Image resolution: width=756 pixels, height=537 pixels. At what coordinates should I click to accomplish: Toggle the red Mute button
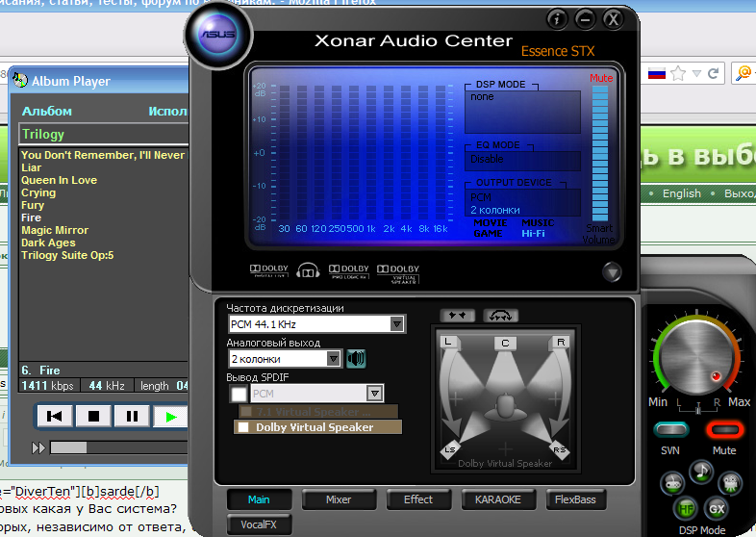pos(724,429)
